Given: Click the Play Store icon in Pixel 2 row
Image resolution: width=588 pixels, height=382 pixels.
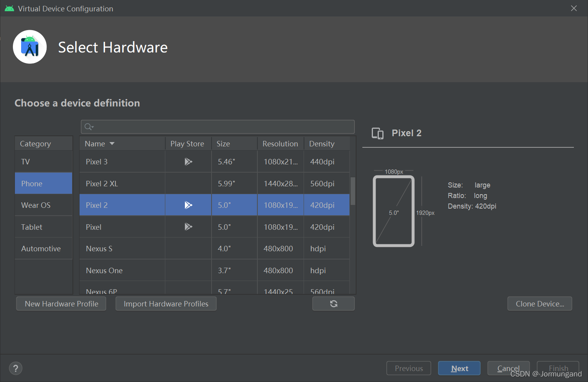Looking at the screenshot, I should point(188,205).
